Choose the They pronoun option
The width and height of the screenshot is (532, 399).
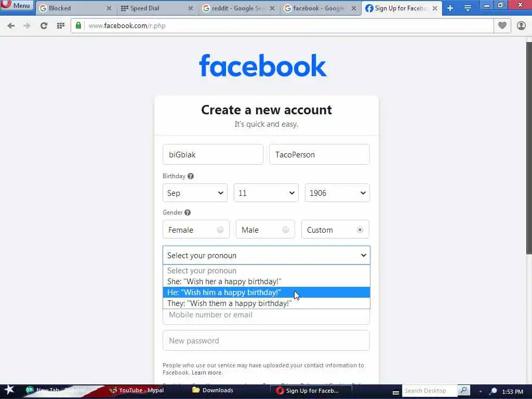point(267,303)
